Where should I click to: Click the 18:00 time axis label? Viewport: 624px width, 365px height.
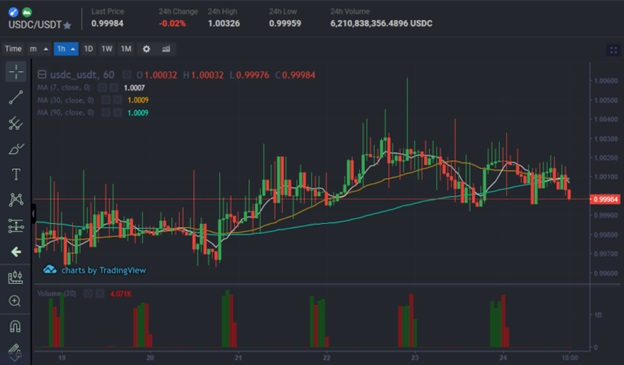pos(570,357)
